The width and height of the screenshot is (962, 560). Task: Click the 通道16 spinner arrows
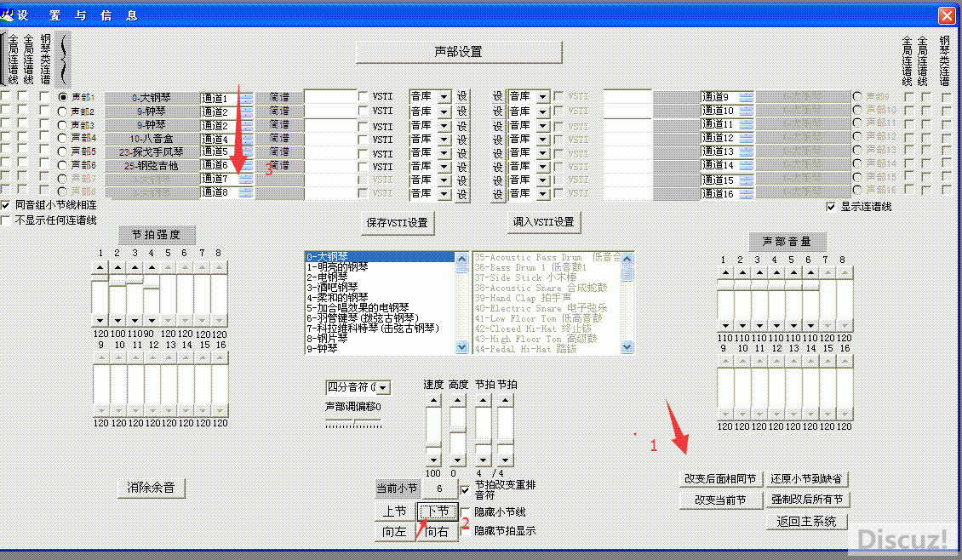[x=747, y=194]
